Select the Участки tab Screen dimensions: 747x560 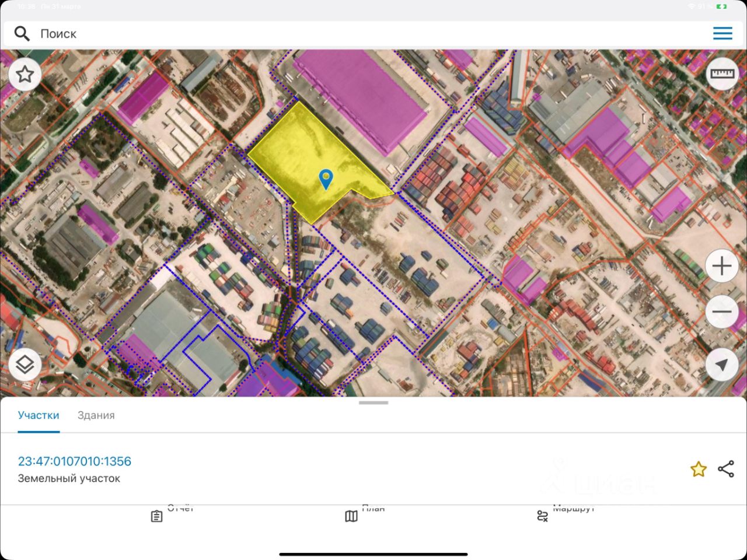(39, 415)
